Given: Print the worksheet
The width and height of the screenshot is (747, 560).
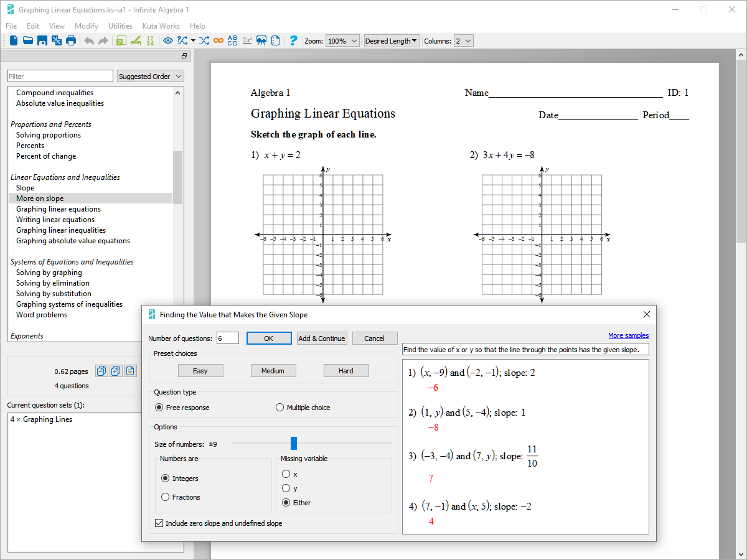Looking at the screenshot, I should pyautogui.click(x=70, y=40).
